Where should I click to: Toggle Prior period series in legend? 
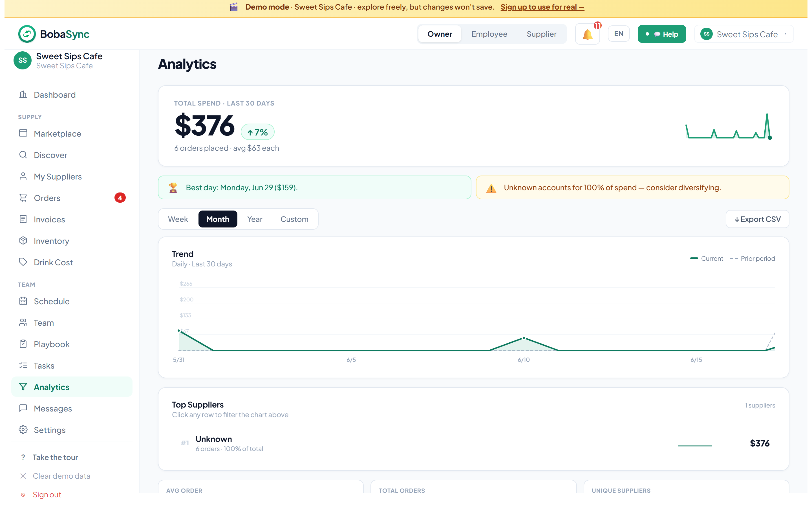(x=752, y=258)
